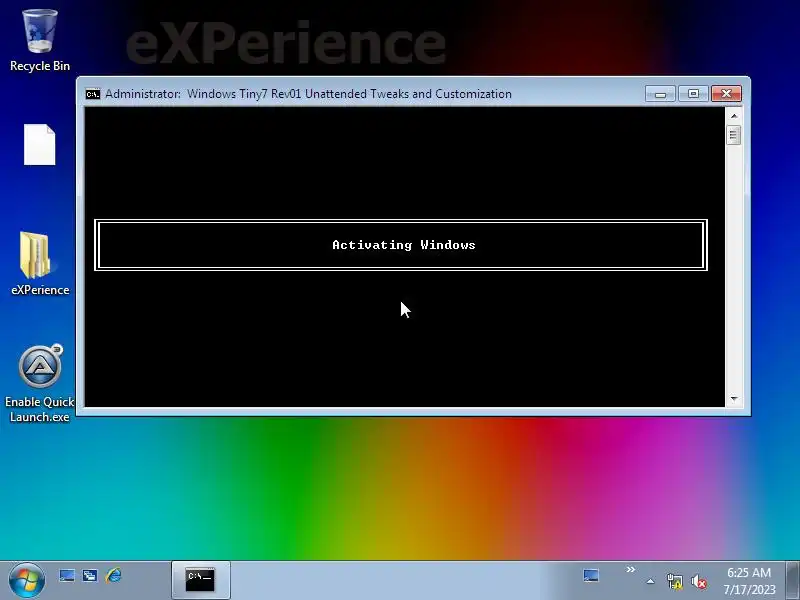Image resolution: width=800 pixels, height=600 pixels.
Task: Expand the taskbar toolbar double-chevron
Action: 631,569
